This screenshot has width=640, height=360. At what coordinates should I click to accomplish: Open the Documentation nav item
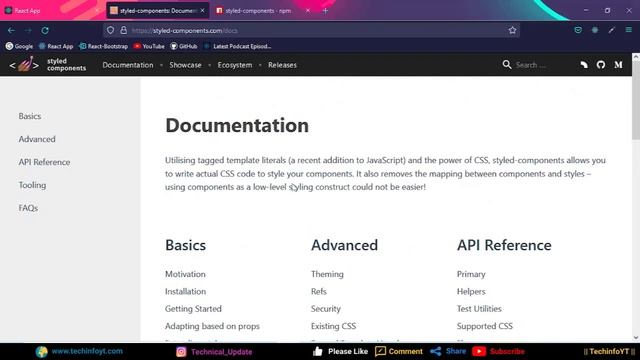(x=128, y=65)
